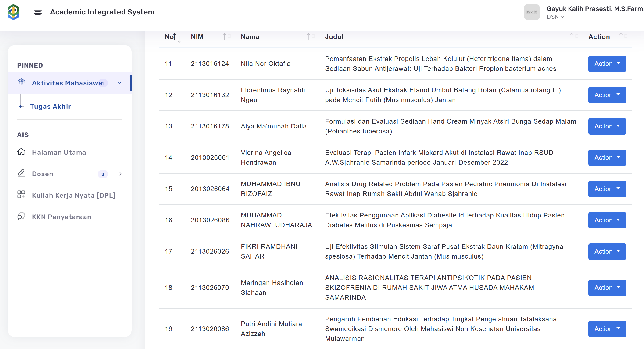Click the Efektivitas Penggunaan Aplikasi Diabestie.id title
The image size is (644, 349).
click(445, 220)
